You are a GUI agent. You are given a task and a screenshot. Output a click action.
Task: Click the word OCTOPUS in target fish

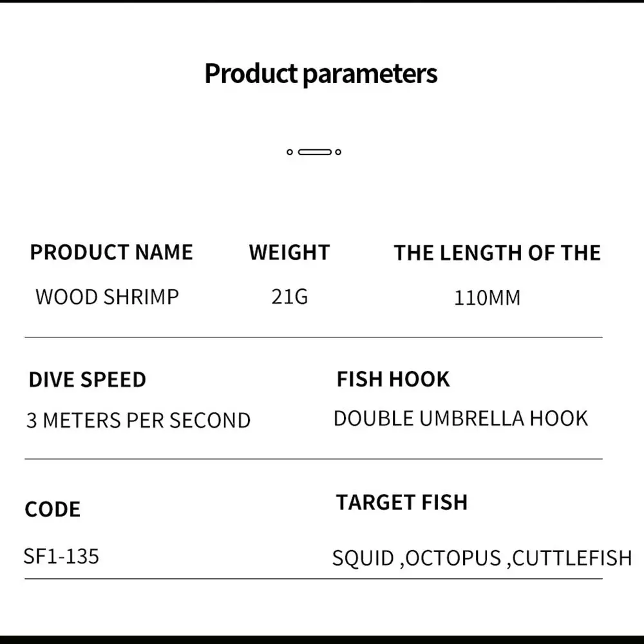[x=453, y=558]
